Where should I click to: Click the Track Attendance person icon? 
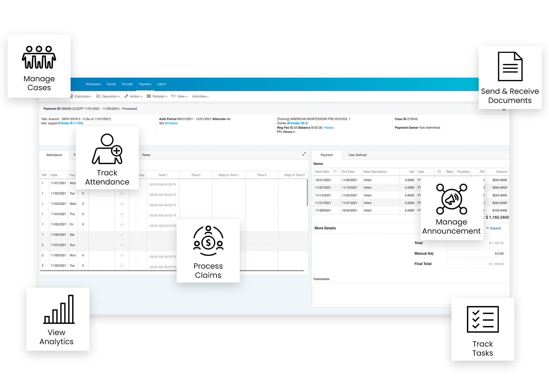(107, 149)
